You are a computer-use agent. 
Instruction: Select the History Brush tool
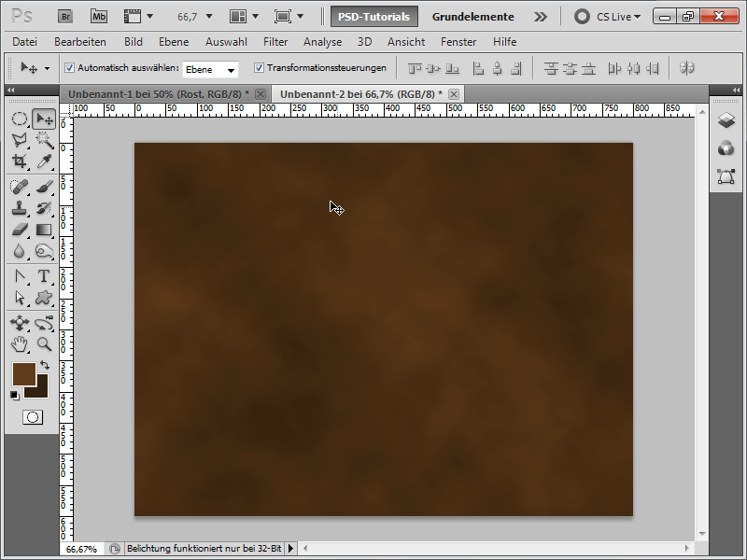pyautogui.click(x=44, y=208)
